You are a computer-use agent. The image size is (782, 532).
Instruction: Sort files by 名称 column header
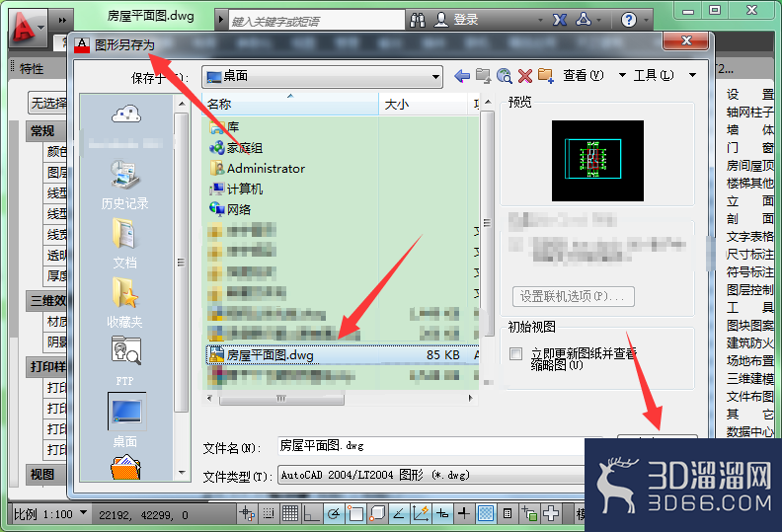[290, 105]
